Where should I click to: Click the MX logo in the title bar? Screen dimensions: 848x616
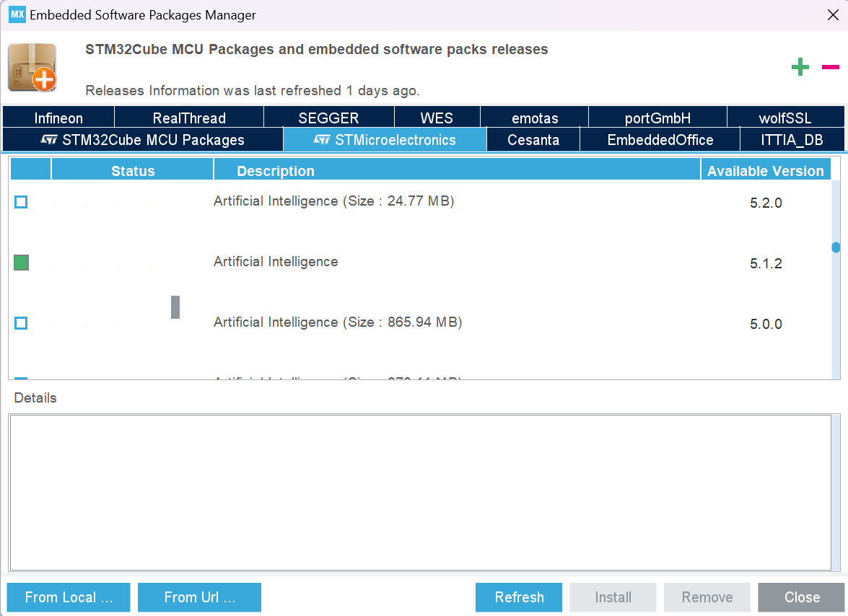pos(16,14)
